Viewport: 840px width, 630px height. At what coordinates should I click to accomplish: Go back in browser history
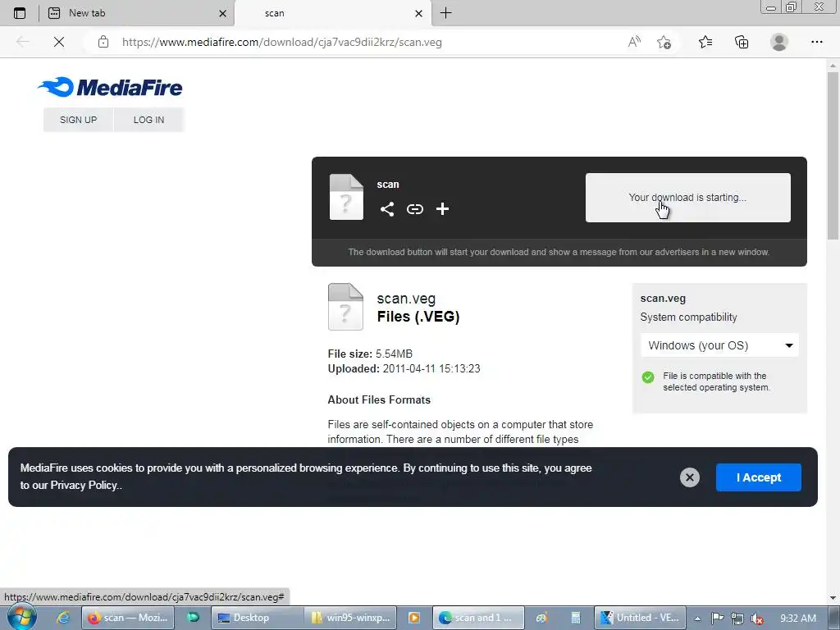tap(22, 42)
